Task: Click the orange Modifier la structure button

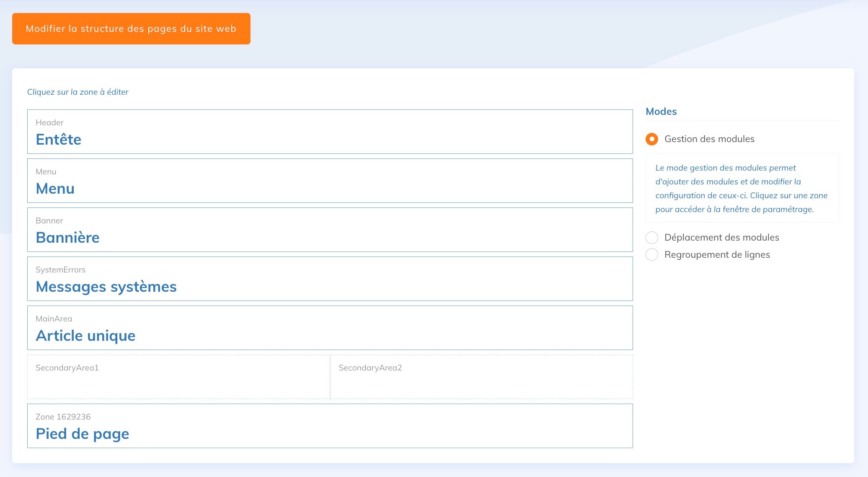Action: (131, 29)
